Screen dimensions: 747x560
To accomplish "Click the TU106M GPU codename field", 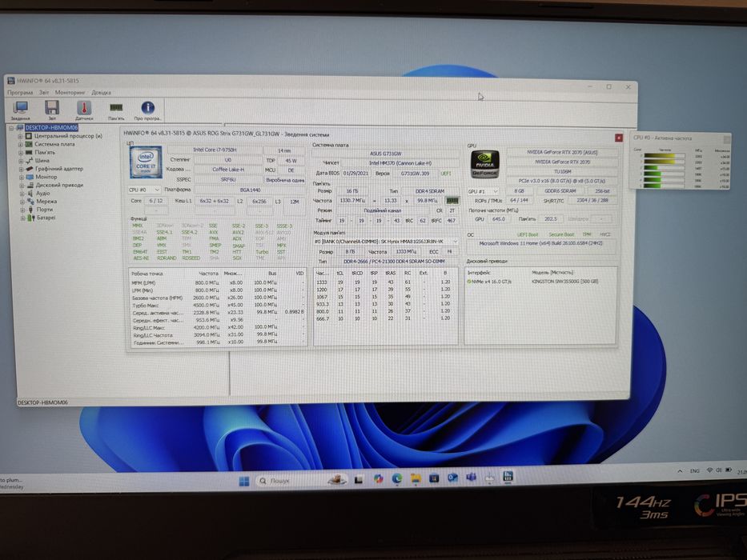I will pyautogui.click(x=562, y=171).
